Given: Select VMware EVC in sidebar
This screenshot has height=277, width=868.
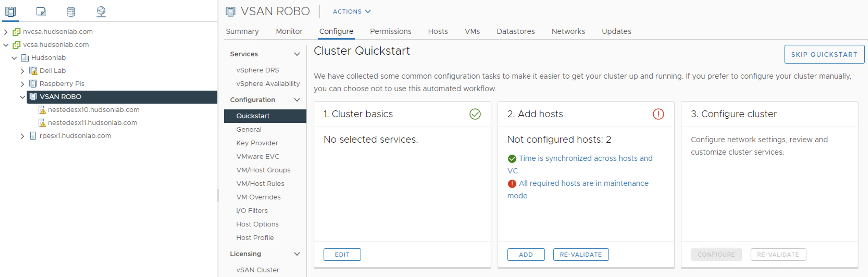Looking at the screenshot, I should pyautogui.click(x=258, y=156).
